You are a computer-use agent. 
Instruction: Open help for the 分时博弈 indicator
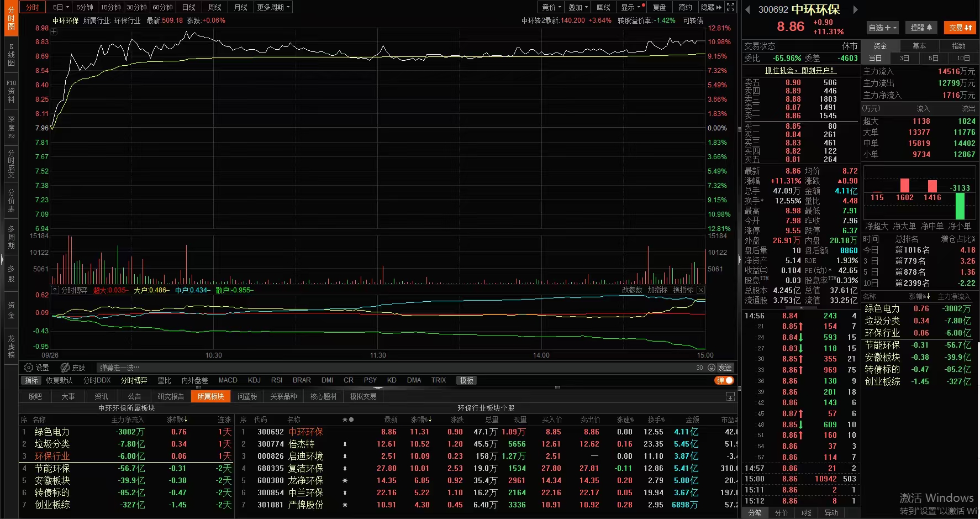[x=55, y=290]
